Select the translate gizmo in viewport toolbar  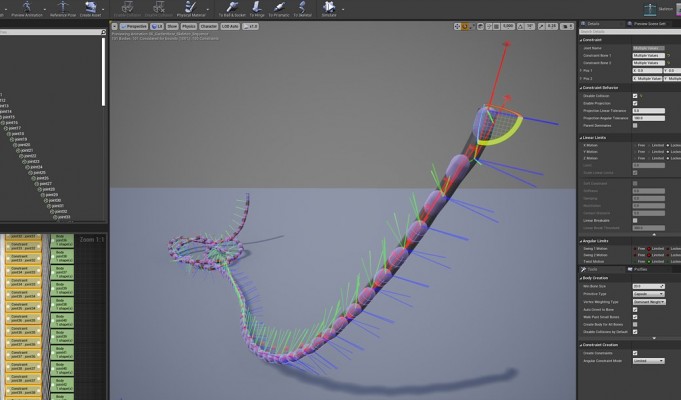457,26
